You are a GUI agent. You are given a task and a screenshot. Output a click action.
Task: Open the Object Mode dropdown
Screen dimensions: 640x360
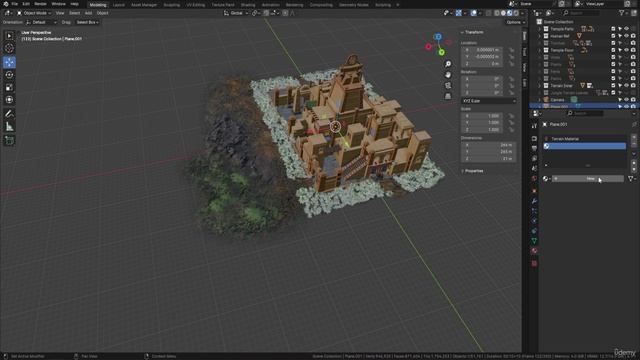tap(34, 13)
